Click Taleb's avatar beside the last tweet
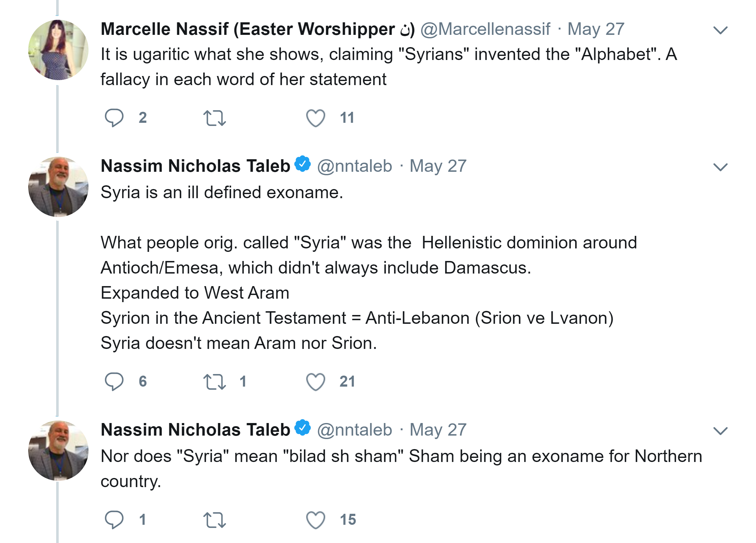The width and height of the screenshot is (756, 543). (x=58, y=450)
